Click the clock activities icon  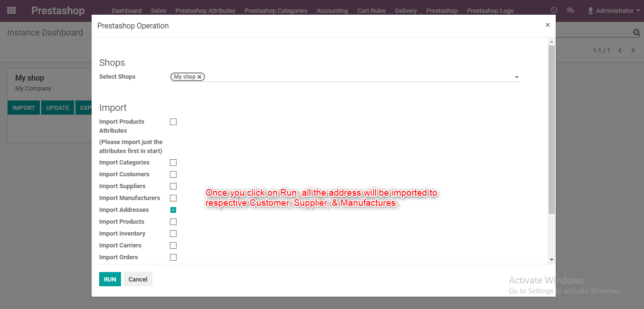click(554, 10)
